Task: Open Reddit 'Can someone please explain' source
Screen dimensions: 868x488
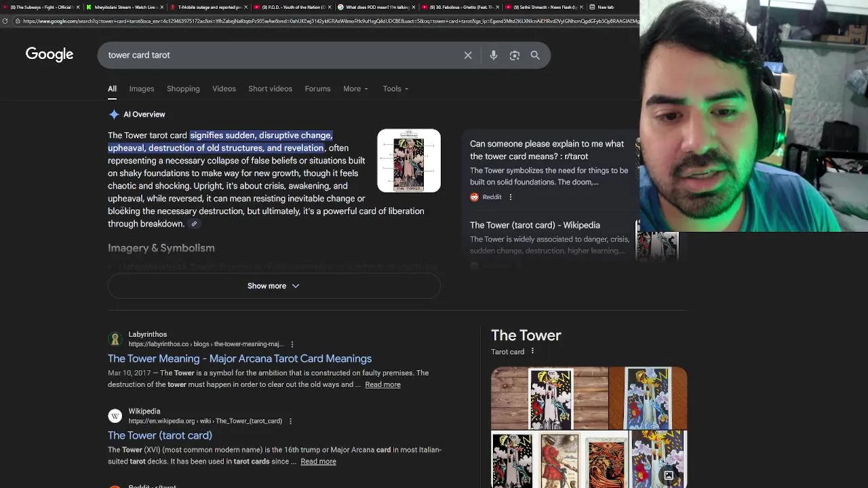Action: click(547, 150)
